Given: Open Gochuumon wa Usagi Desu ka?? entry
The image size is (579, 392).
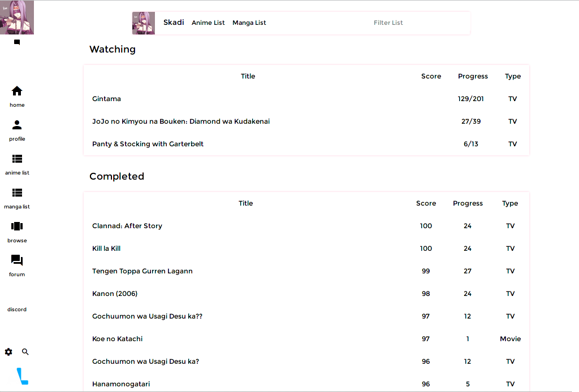Looking at the screenshot, I should [148, 316].
